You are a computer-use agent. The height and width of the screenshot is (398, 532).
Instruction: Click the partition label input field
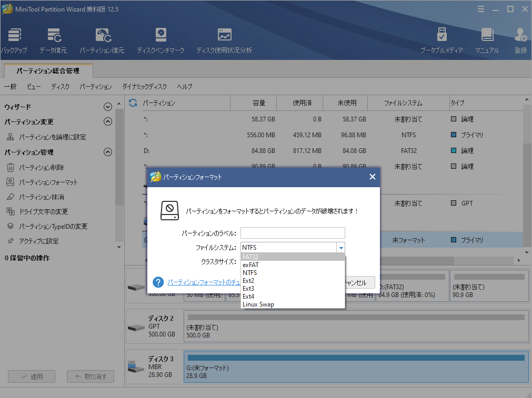point(293,232)
